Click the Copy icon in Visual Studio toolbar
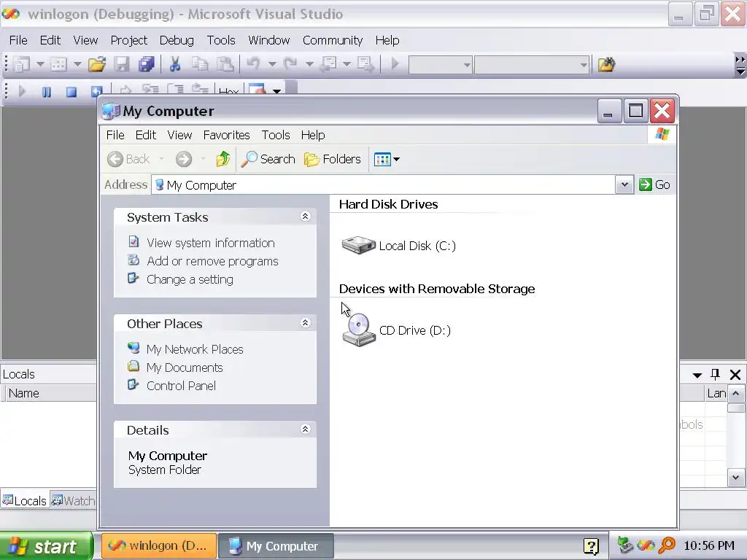This screenshot has height=560, width=747. click(x=200, y=64)
